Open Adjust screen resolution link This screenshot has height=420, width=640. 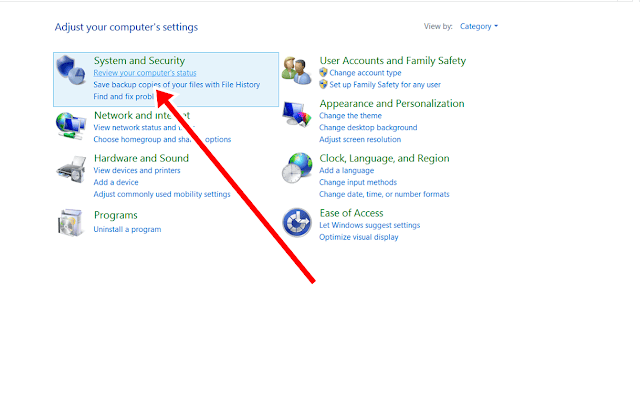click(360, 139)
